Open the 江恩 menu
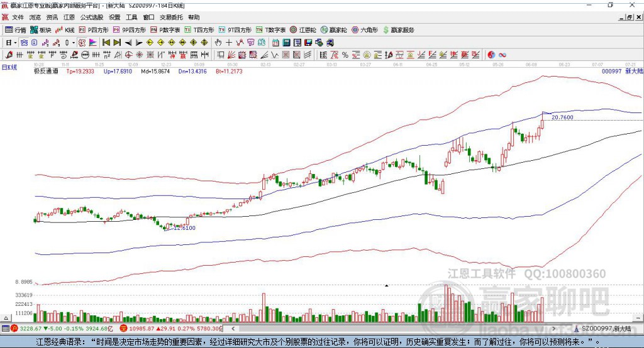Image resolution: width=644 pixels, height=348 pixels. tap(69, 17)
